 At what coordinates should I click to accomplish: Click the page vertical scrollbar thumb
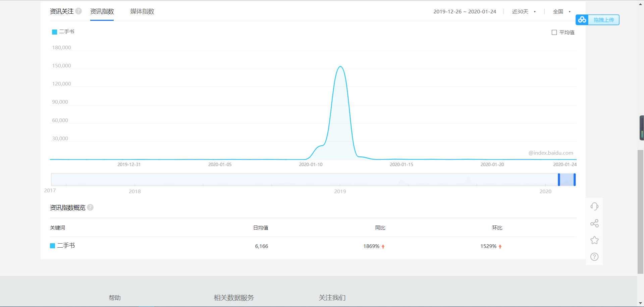click(640, 212)
